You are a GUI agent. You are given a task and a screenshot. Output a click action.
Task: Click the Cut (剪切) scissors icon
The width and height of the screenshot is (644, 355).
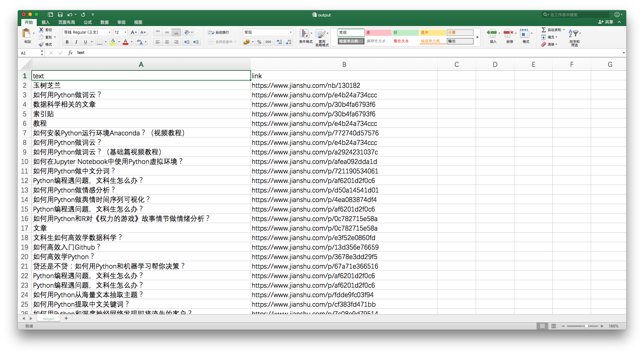[41, 30]
